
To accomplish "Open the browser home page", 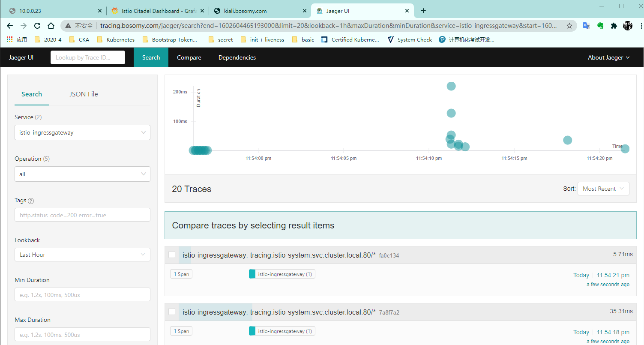I will coord(51,26).
